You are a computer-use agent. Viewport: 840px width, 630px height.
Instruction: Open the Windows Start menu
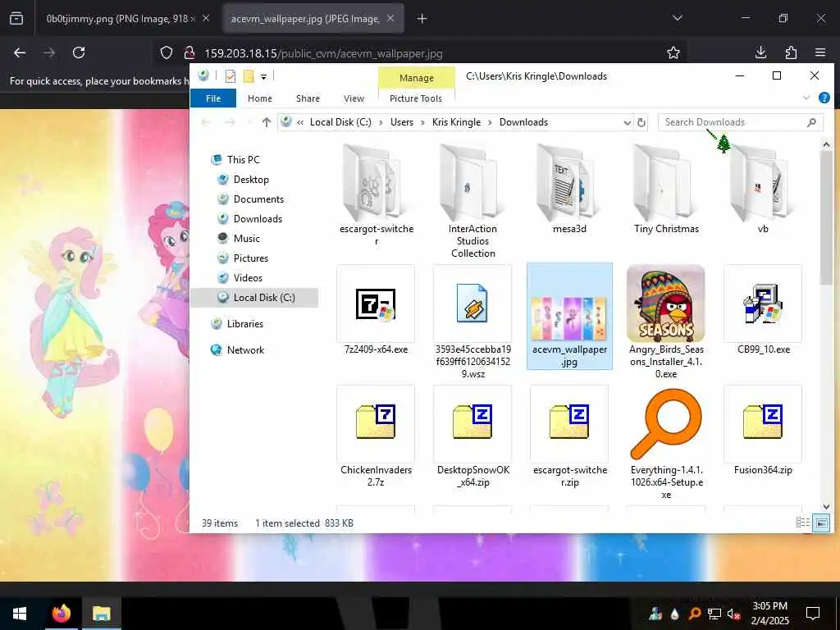click(x=20, y=614)
